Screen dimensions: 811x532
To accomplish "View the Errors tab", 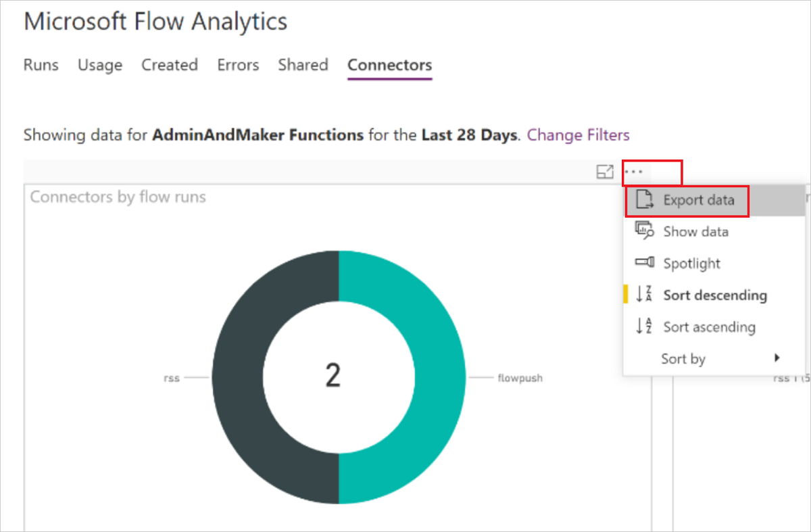I will click(238, 65).
